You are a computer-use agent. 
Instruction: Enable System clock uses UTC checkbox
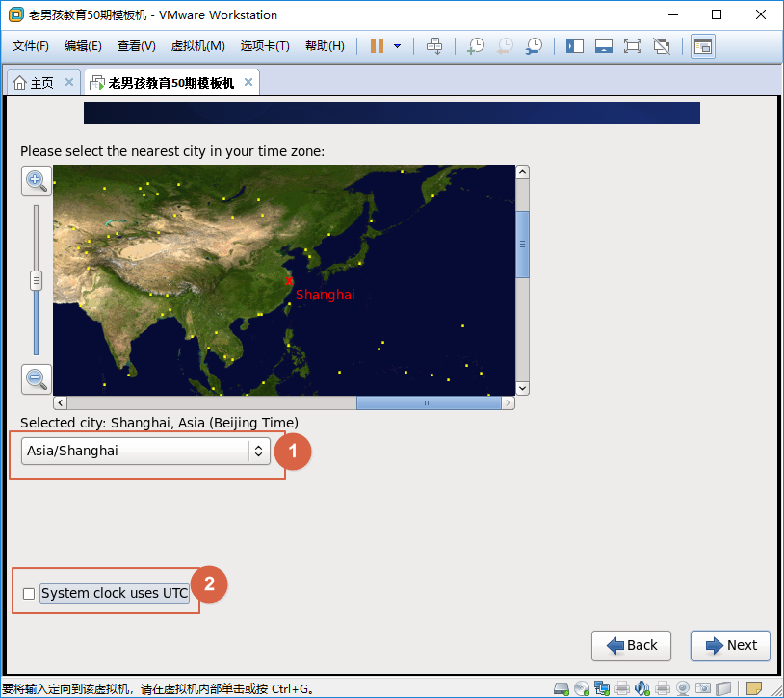coord(29,594)
